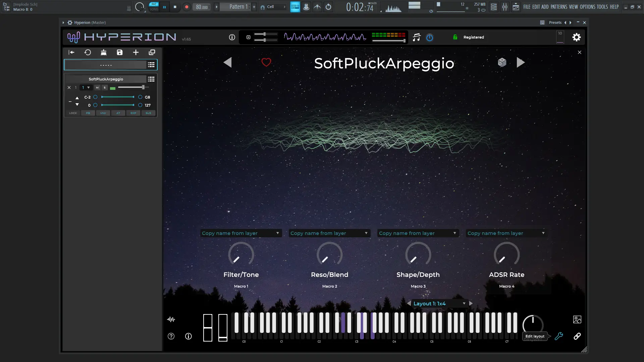Open the TOOLS menu

602,7
